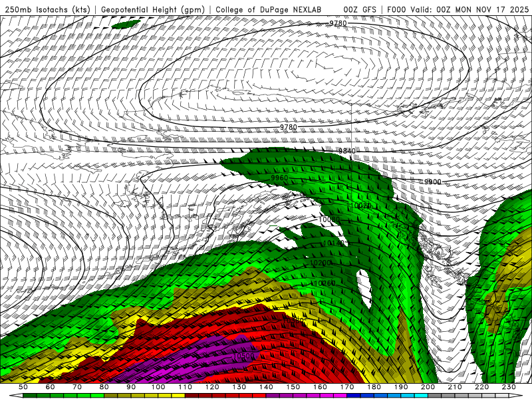This screenshot has width=532, height=399.
Task: Click the 180 value on the color scale
Action: coord(374,387)
